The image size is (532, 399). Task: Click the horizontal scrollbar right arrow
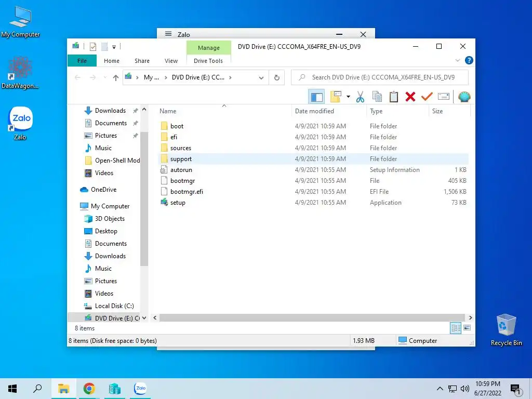click(x=470, y=318)
